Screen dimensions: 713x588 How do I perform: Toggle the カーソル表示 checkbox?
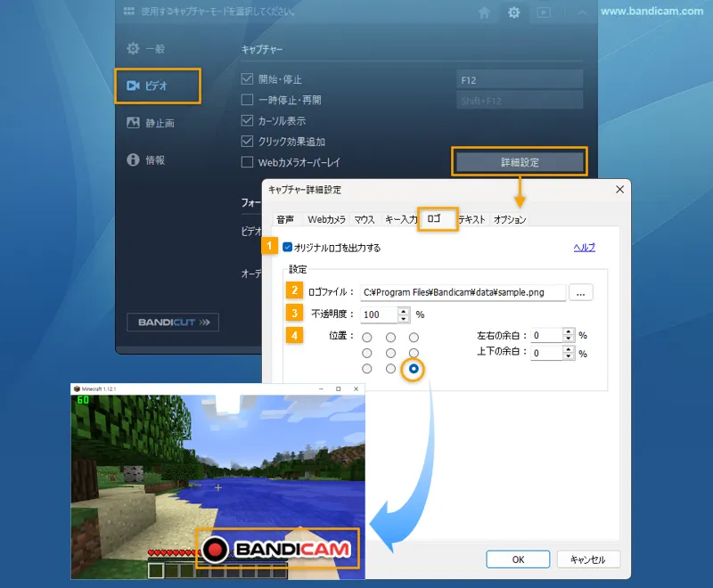point(247,120)
